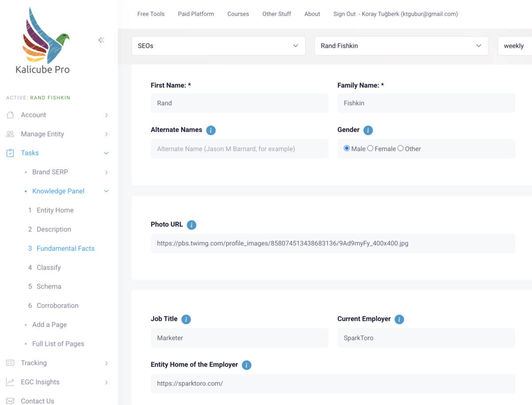The width and height of the screenshot is (532, 405).
Task: Open the Entity Home of the Employer info icon
Action: tap(246, 365)
